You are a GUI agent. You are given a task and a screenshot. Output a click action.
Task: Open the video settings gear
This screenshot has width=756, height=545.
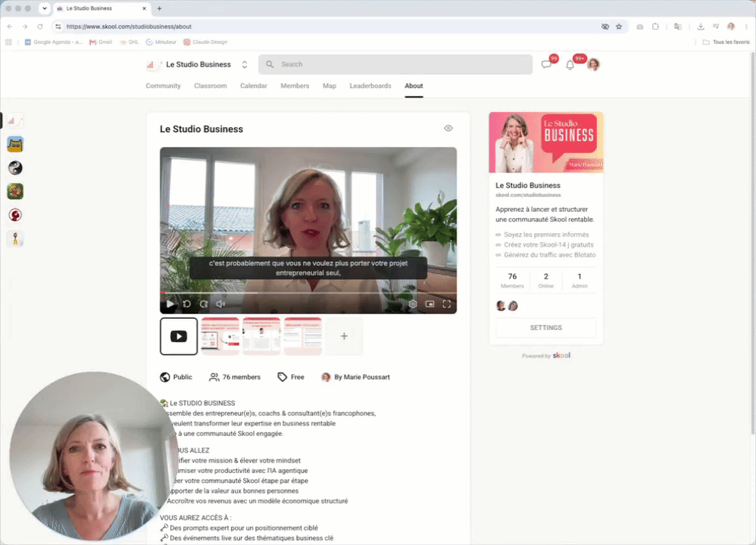tap(413, 304)
